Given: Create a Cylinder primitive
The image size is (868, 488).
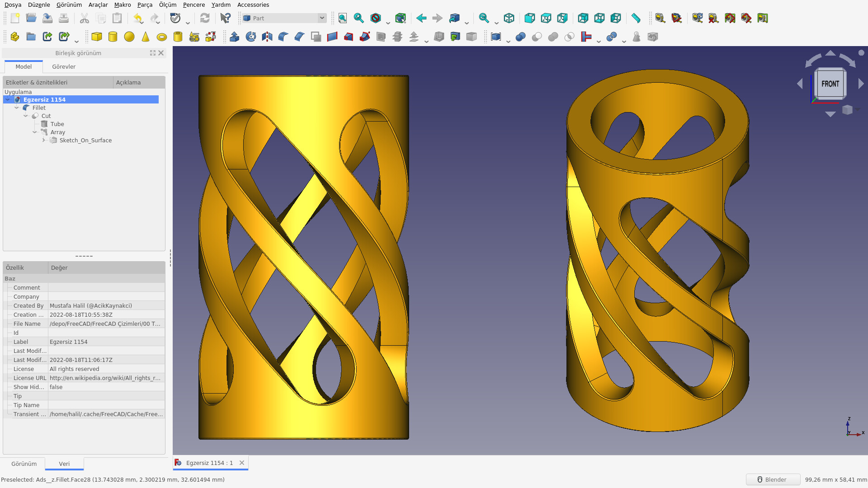Looking at the screenshot, I should click(113, 37).
